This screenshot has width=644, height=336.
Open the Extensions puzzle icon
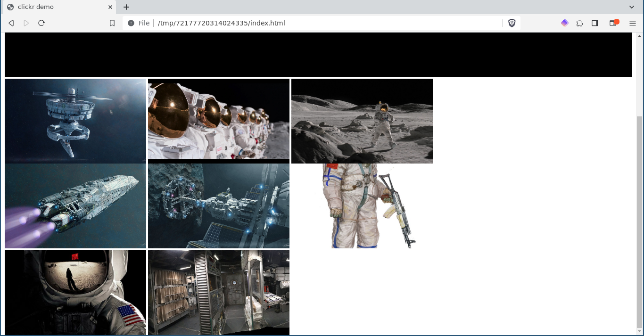[580, 23]
